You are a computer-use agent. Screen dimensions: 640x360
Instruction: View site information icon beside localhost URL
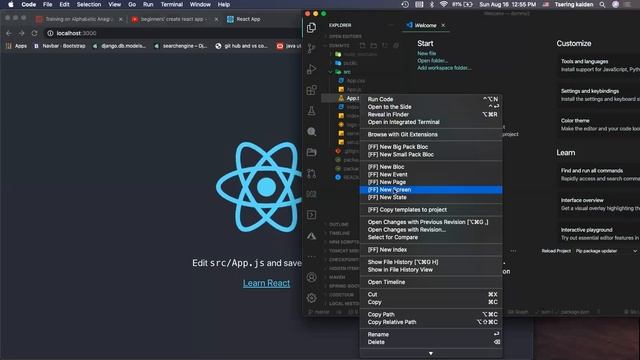coord(50,33)
